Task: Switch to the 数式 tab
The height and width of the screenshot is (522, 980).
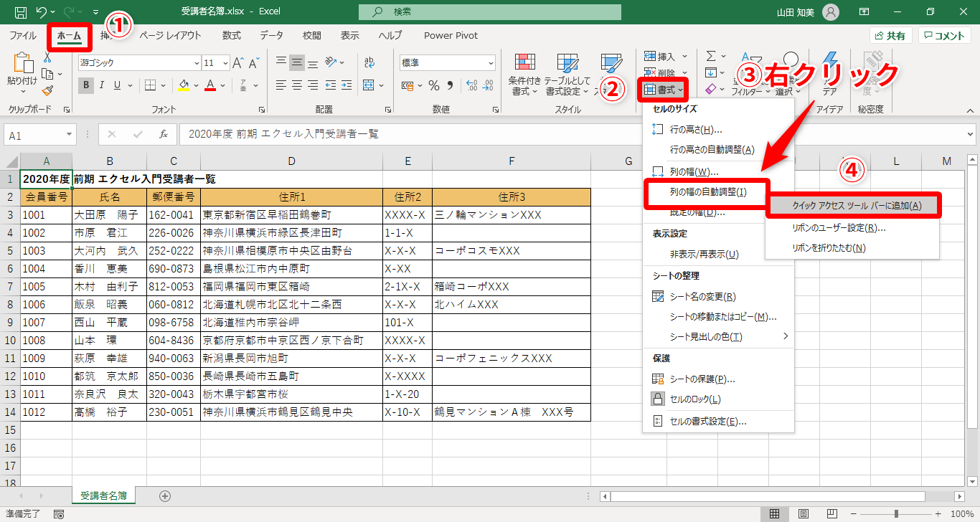Action: click(231, 35)
